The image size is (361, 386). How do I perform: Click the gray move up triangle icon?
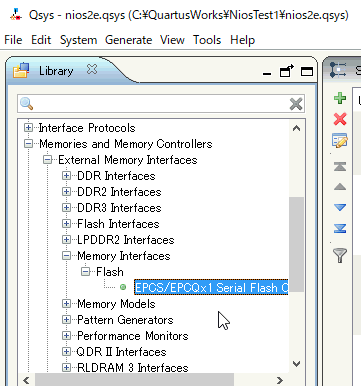point(340,187)
